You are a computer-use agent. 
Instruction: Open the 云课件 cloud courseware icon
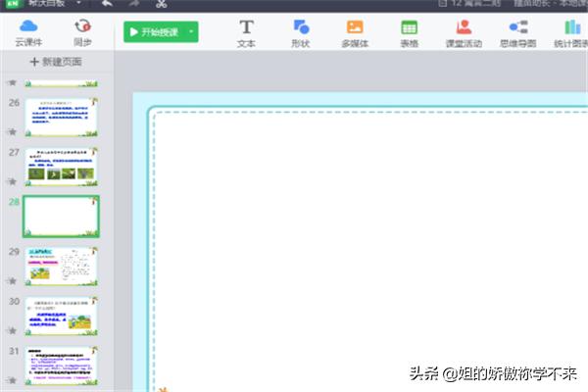(x=27, y=31)
